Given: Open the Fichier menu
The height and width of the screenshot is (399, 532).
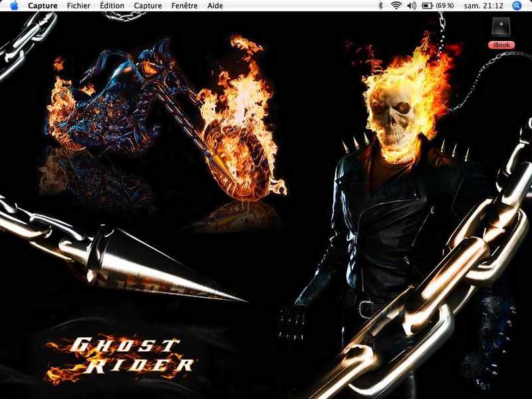Looking at the screenshot, I should [78, 6].
